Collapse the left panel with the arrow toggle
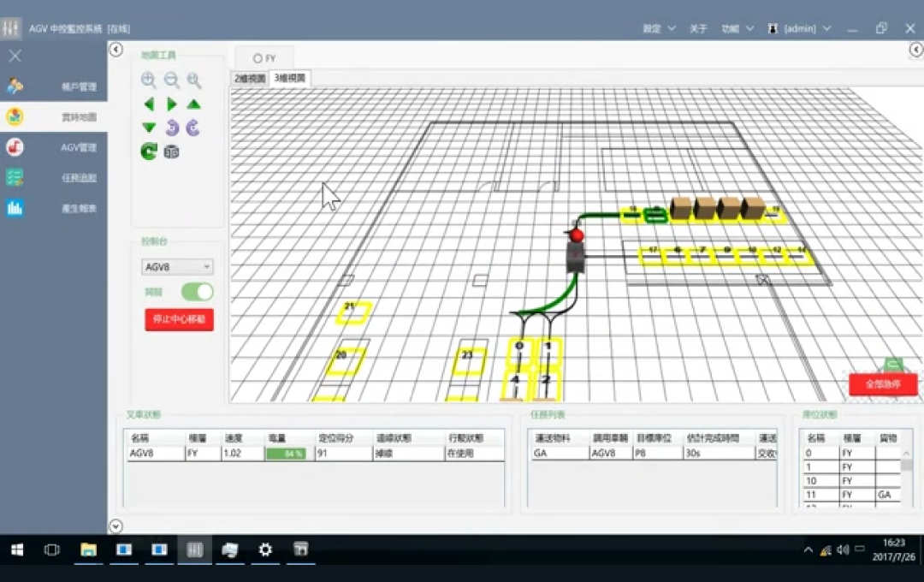Viewport: 924px width, 582px height. (115, 50)
